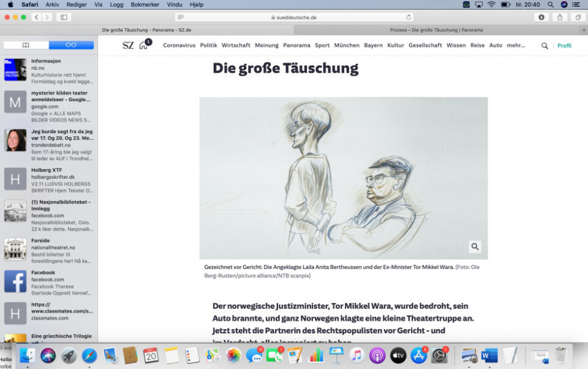Click the Safari share icon
588x369 pixels.
point(559,17)
